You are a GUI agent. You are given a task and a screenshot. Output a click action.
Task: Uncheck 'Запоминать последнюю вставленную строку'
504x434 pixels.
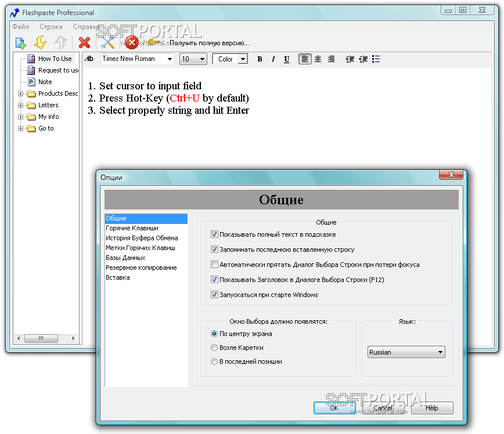(214, 249)
